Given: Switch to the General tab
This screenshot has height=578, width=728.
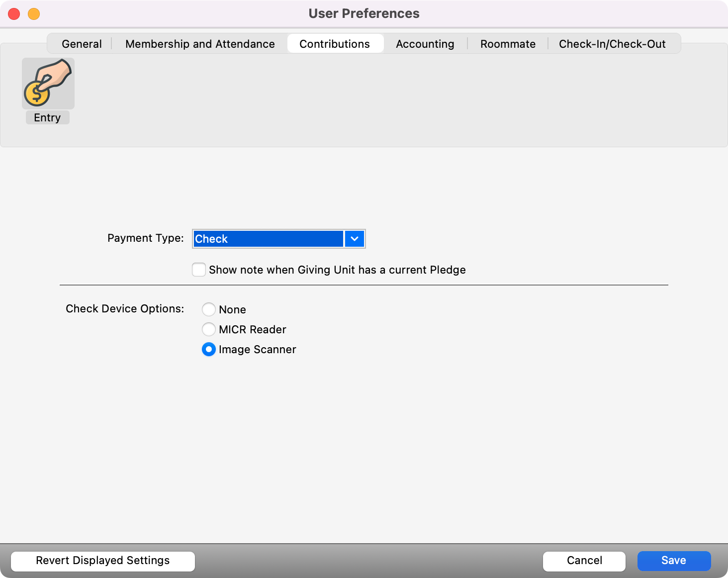Looking at the screenshot, I should tap(82, 44).
